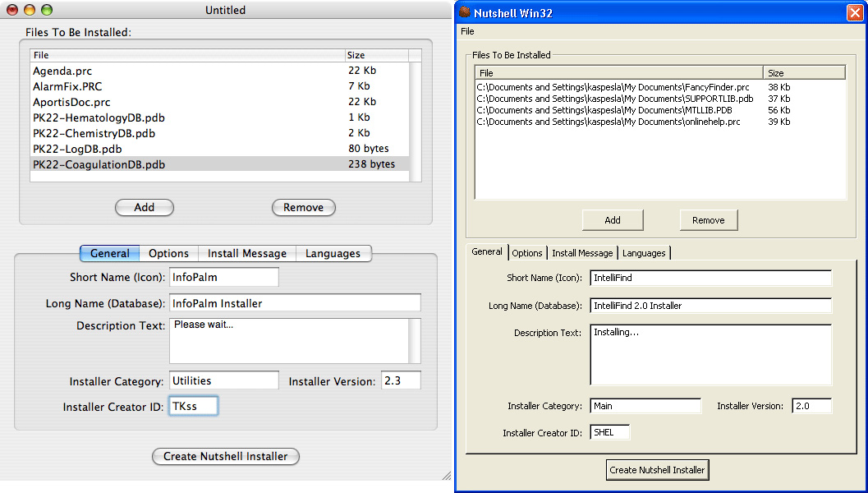Switch to Options tab in Win32 window
Viewport: 868px width, 493px height.
(x=527, y=253)
